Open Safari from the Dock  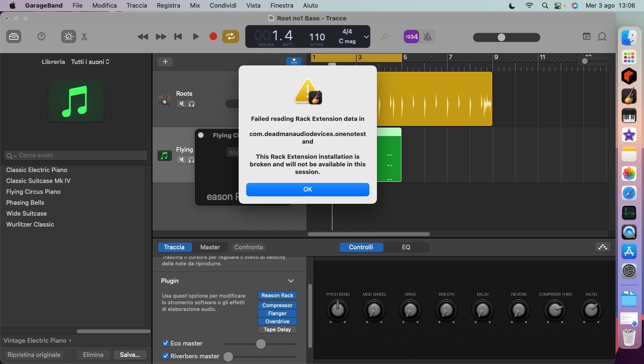click(x=629, y=193)
